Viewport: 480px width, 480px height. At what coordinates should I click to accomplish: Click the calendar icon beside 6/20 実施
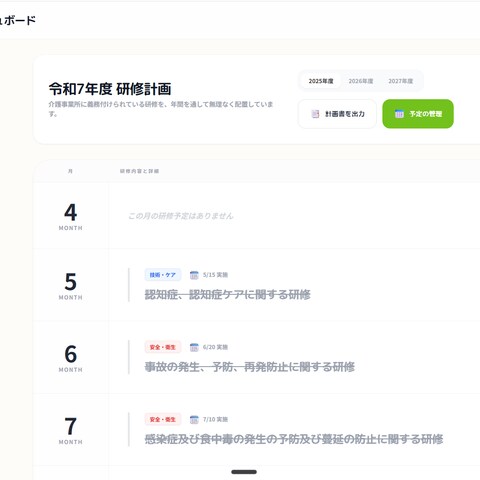194,347
